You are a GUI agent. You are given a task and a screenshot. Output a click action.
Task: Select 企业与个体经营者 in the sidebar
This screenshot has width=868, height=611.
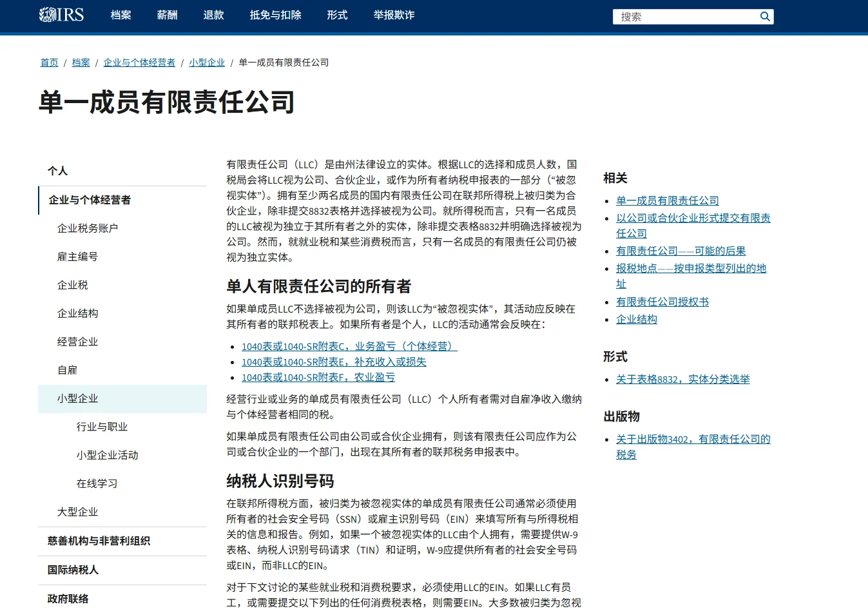(x=122, y=200)
